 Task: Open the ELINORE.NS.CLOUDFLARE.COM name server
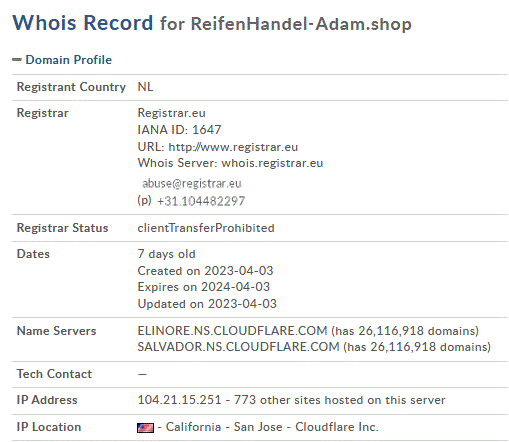tap(232, 331)
